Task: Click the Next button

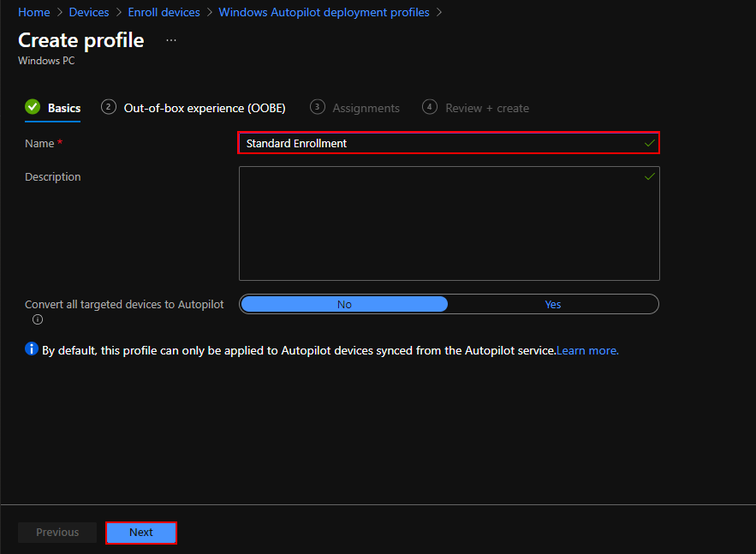Action: [140, 532]
